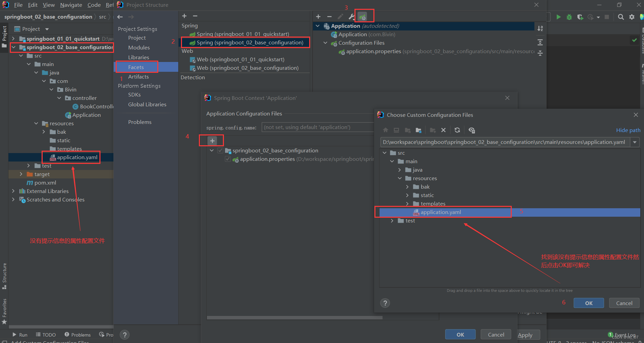Jump to project directory in file chooser

[408, 130]
